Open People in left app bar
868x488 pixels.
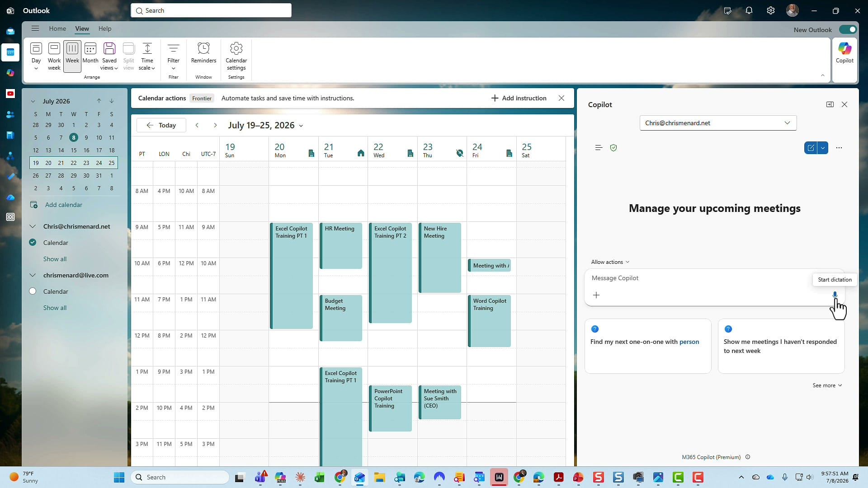click(x=10, y=115)
